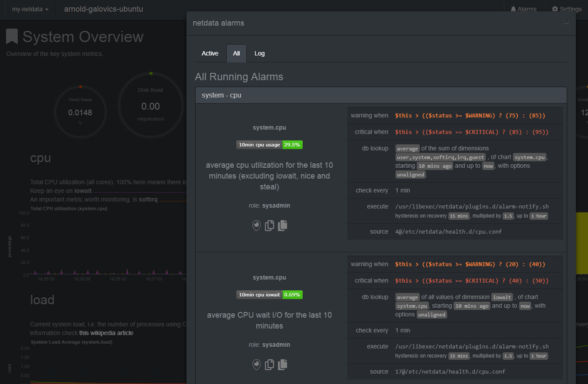Click the 10min cpu iowait 0.69% badge
This screenshot has height=384, width=588.
(269, 295)
